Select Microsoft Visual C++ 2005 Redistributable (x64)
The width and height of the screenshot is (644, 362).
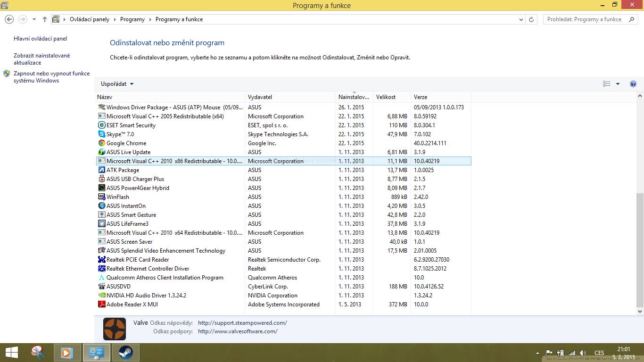coord(284,116)
